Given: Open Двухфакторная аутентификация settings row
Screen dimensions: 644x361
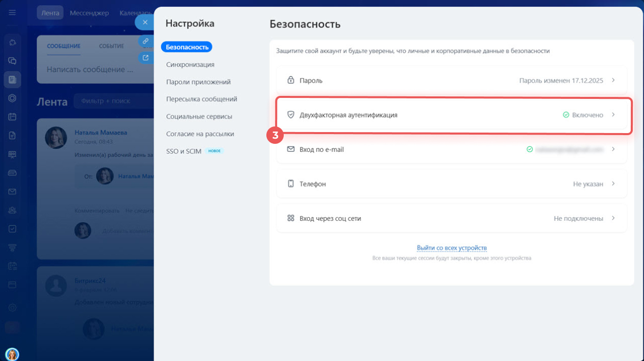Looking at the screenshot, I should click(452, 115).
